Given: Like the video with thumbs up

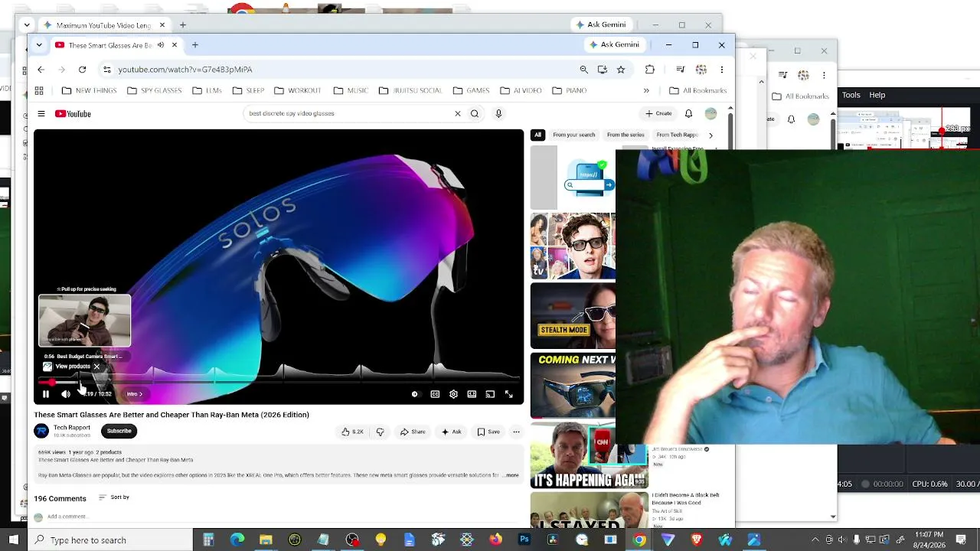Looking at the screenshot, I should pyautogui.click(x=353, y=432).
